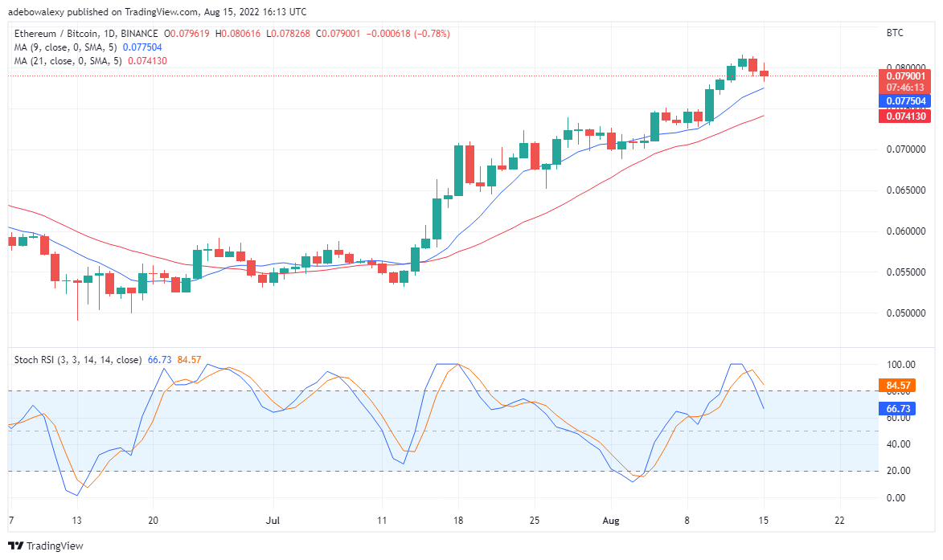
Task: Select the Ethereum / Bitcoin symbol title
Action: pos(86,34)
